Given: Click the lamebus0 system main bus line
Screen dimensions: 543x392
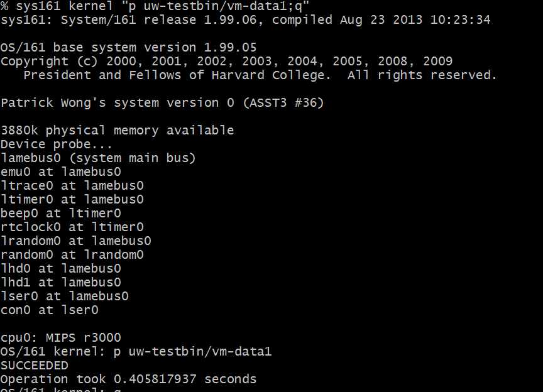Looking at the screenshot, I should click(98, 158).
